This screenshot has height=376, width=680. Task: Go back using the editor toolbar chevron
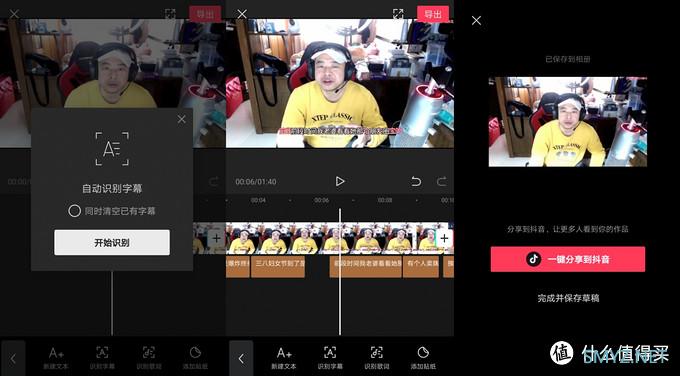pyautogui.click(x=241, y=359)
